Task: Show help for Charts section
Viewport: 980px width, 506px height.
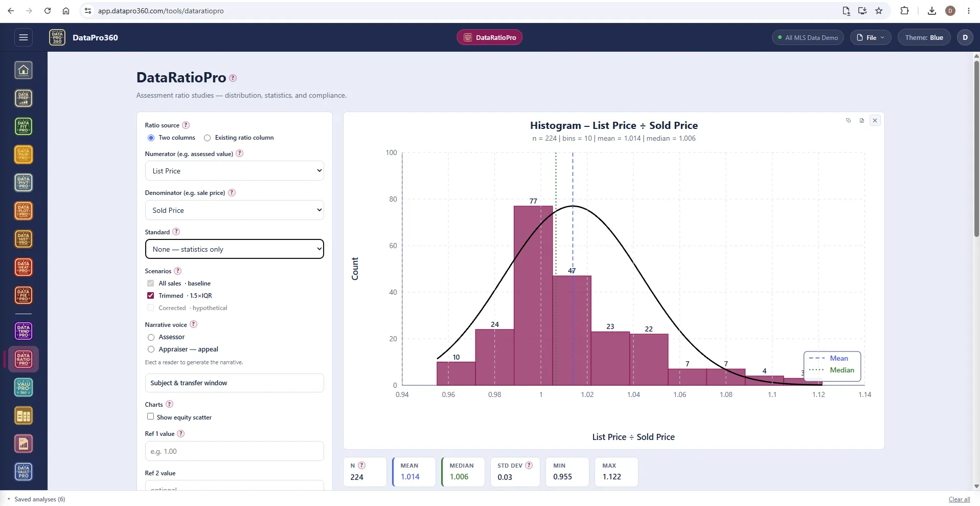Action: click(169, 404)
